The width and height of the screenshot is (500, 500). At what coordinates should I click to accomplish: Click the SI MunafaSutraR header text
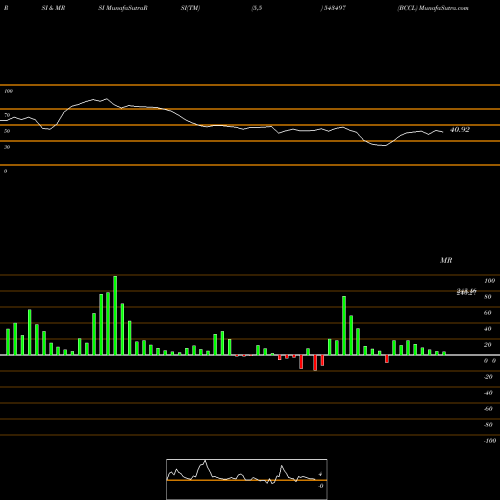tap(123, 8)
